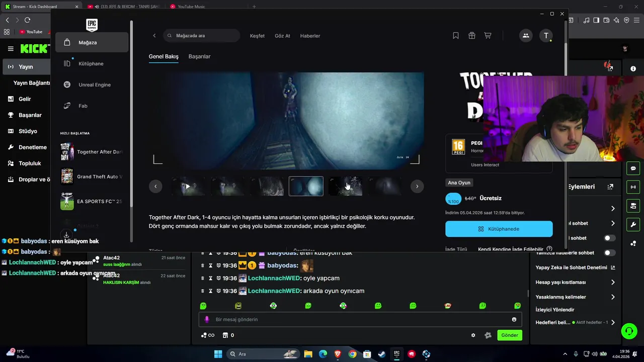Open Stüdyo in the Kick sidebar
644x362 pixels.
tap(28, 131)
